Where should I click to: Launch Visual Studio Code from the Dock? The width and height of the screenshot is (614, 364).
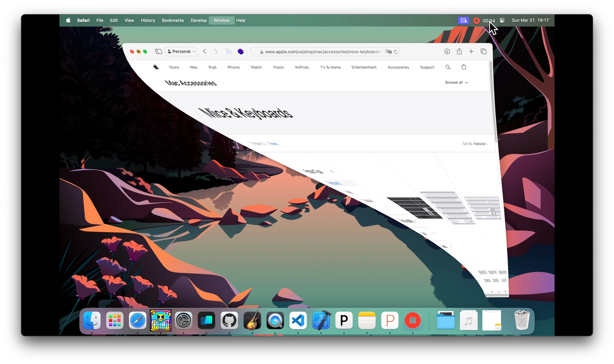tap(298, 320)
